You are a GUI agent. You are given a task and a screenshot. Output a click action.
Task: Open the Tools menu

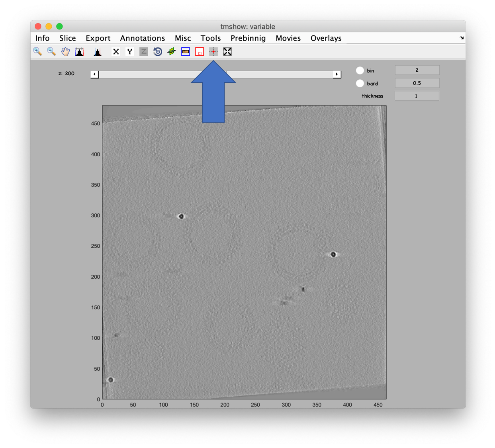point(210,38)
